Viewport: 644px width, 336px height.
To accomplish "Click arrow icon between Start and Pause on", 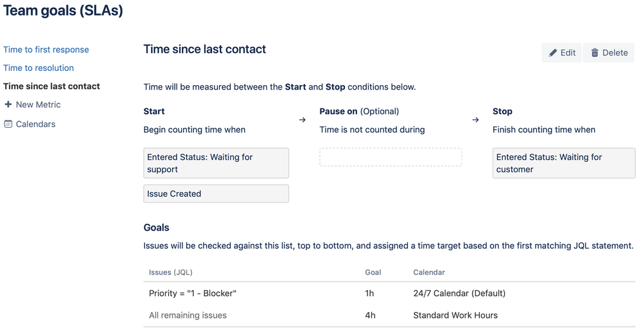I will (302, 120).
